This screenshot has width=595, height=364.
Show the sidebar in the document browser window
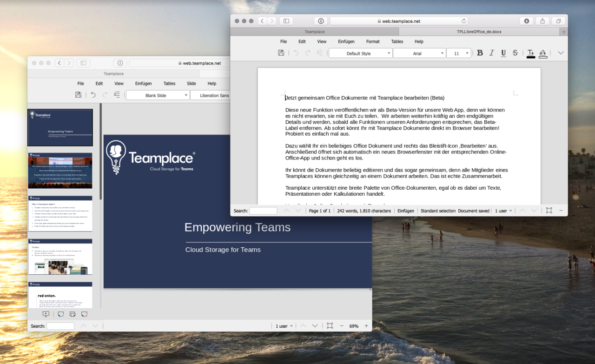[286, 21]
